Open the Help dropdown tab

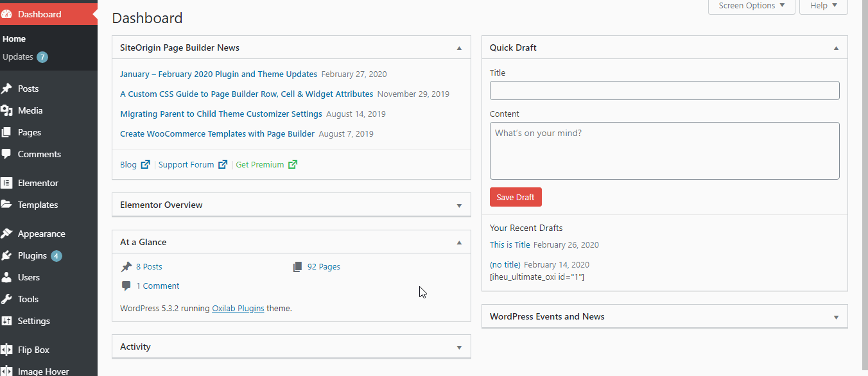point(824,6)
